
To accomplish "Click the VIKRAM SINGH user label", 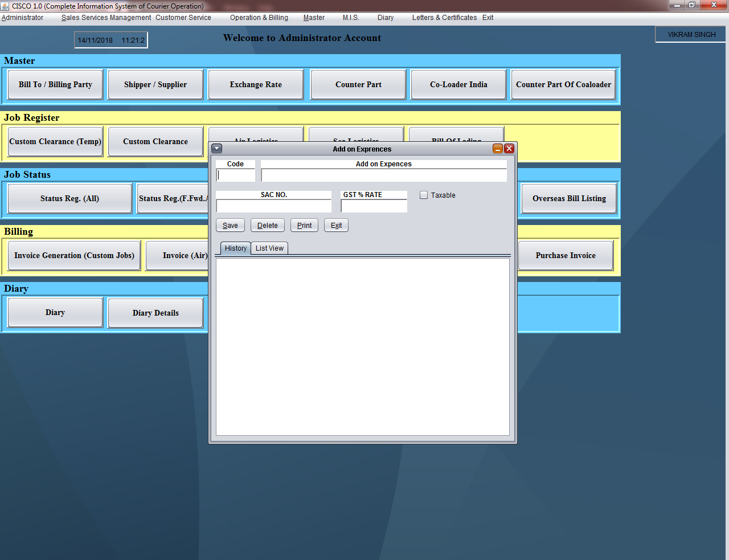I will (691, 34).
